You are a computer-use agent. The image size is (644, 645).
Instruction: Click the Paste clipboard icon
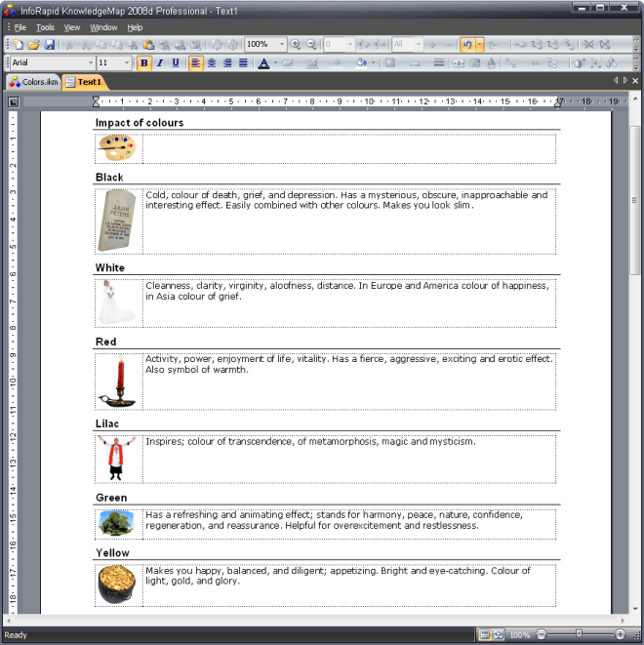click(148, 45)
